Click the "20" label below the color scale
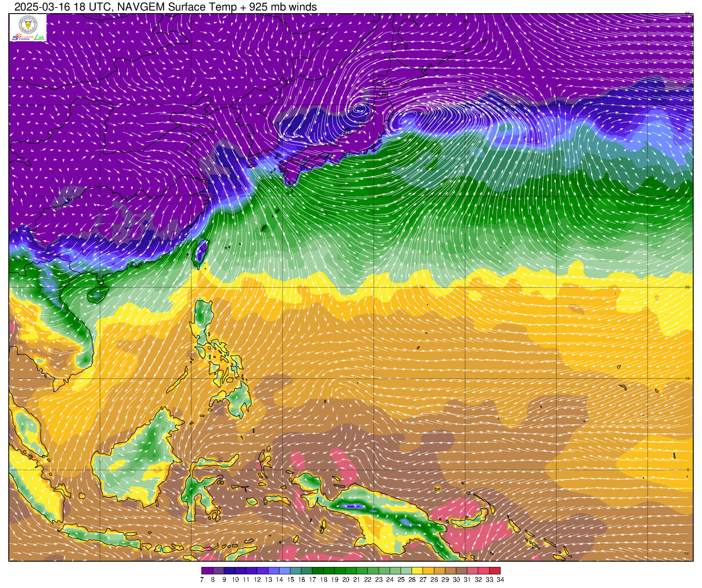Screen dimensions: 702x588 [345, 580]
